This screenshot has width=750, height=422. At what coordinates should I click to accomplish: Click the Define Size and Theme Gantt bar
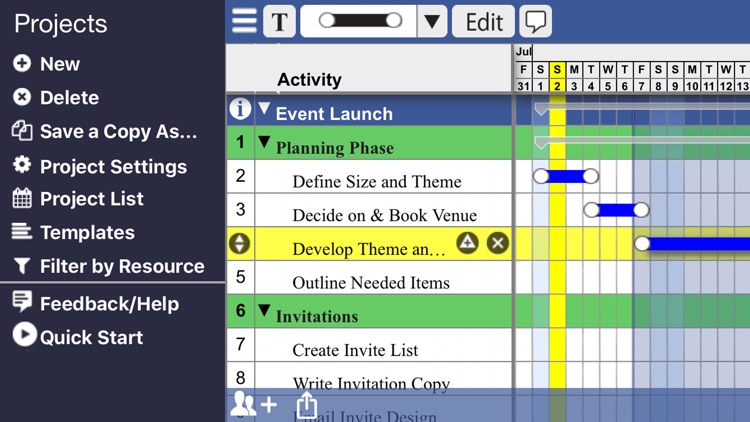tap(566, 177)
